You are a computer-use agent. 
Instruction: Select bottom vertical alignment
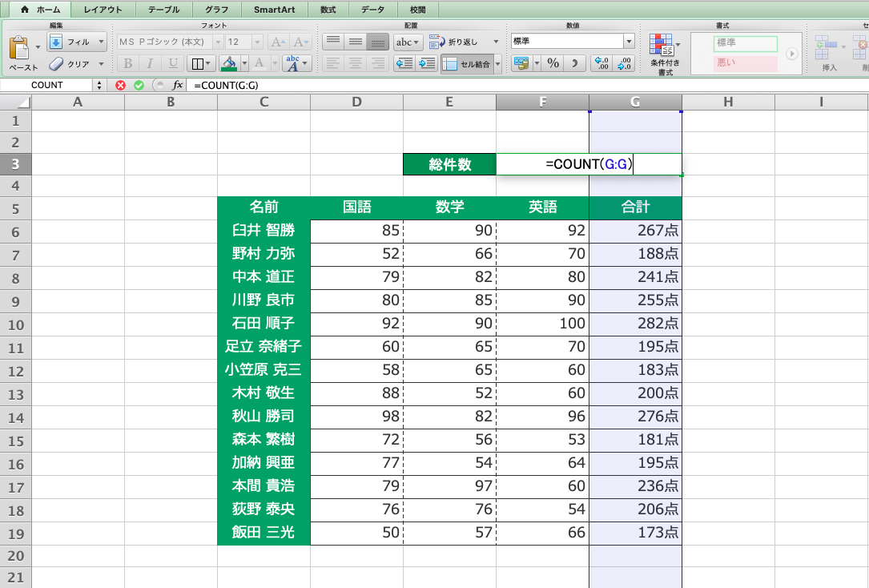tap(378, 42)
